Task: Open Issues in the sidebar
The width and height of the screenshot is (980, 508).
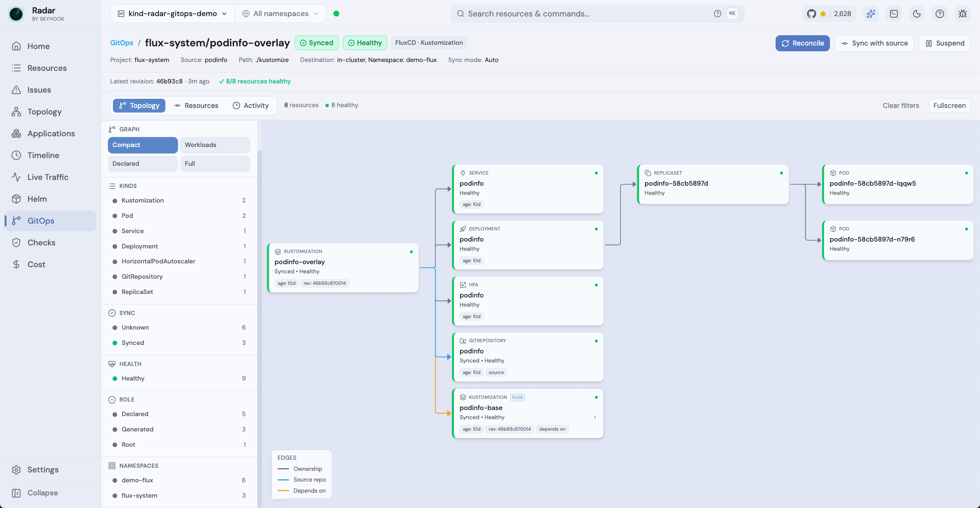Action: coord(50,90)
